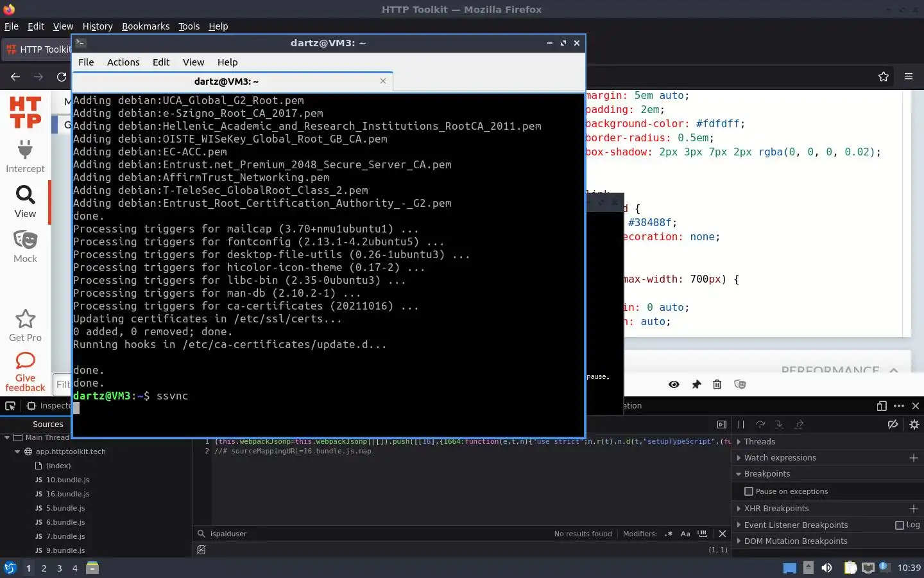
Task: Click the pretty-print/blackbox source icon below editor
Action: click(x=201, y=550)
